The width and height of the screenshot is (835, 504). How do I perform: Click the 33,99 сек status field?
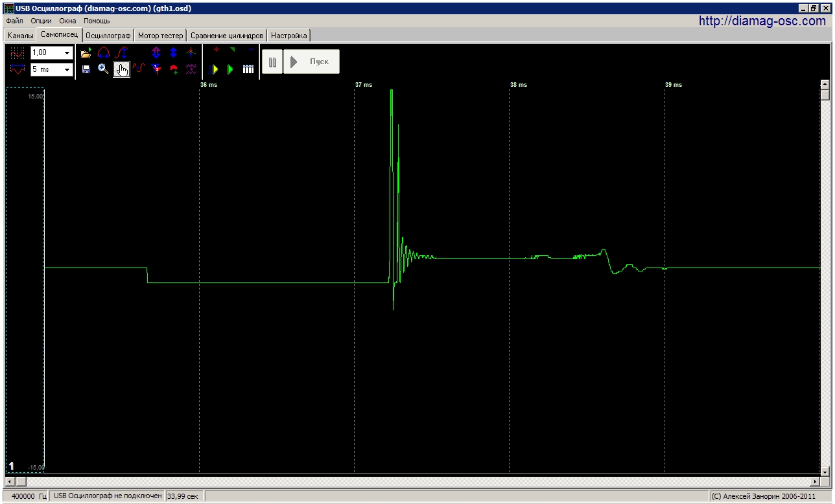point(183,496)
